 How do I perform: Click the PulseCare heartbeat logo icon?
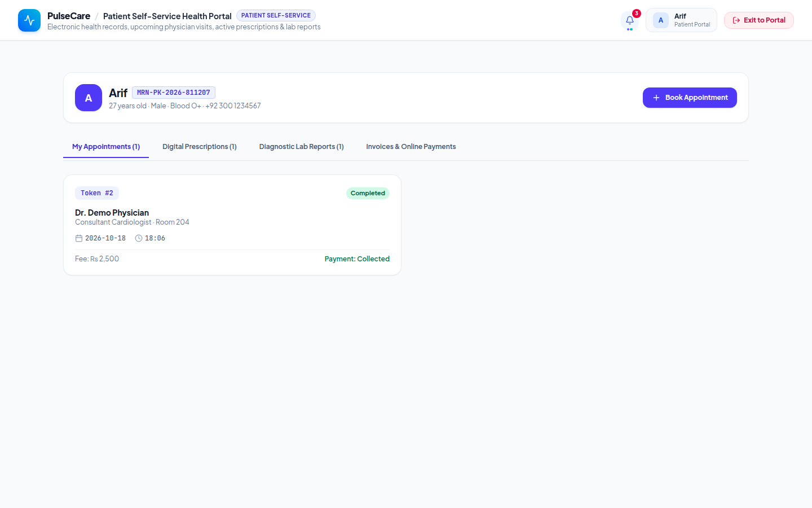[29, 20]
